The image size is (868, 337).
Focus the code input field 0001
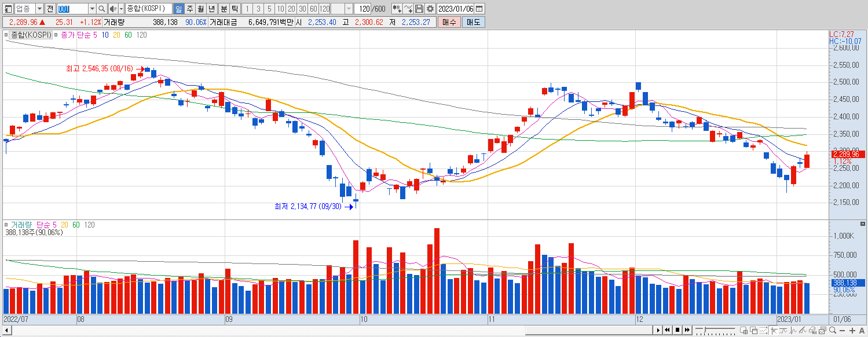[73, 9]
